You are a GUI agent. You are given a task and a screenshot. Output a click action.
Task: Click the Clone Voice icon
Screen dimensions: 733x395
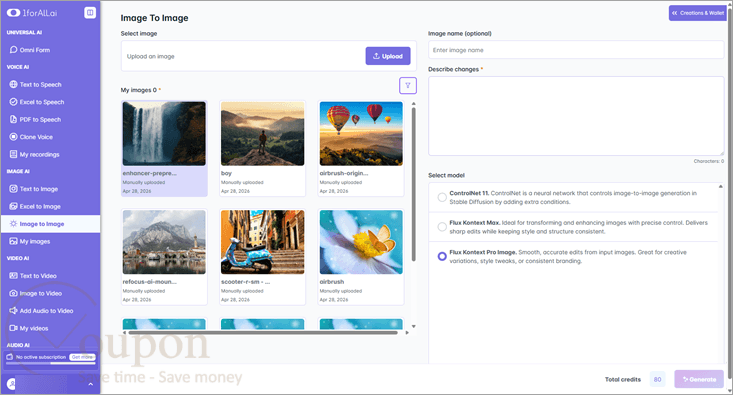click(14, 137)
